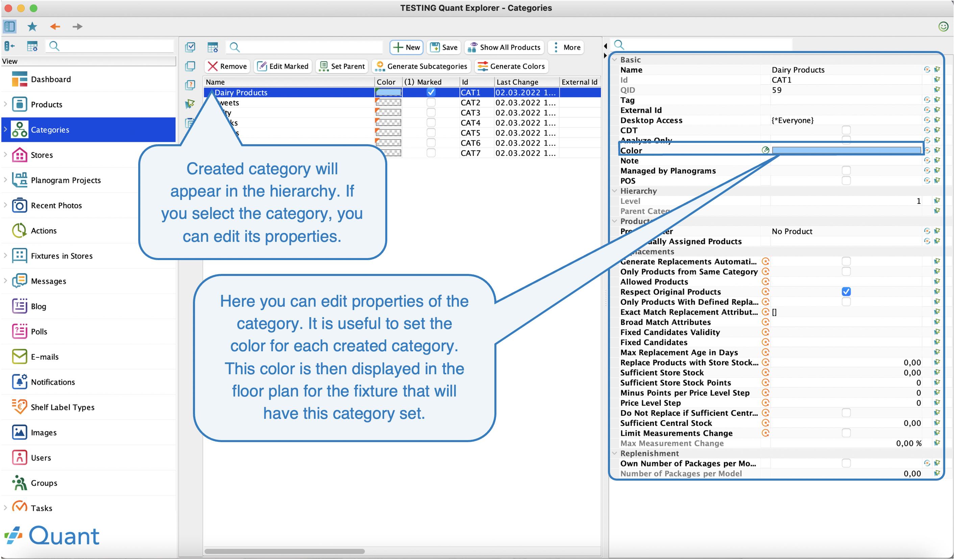Expand Messages tree item chevron
The height and width of the screenshot is (560, 955).
coord(5,280)
